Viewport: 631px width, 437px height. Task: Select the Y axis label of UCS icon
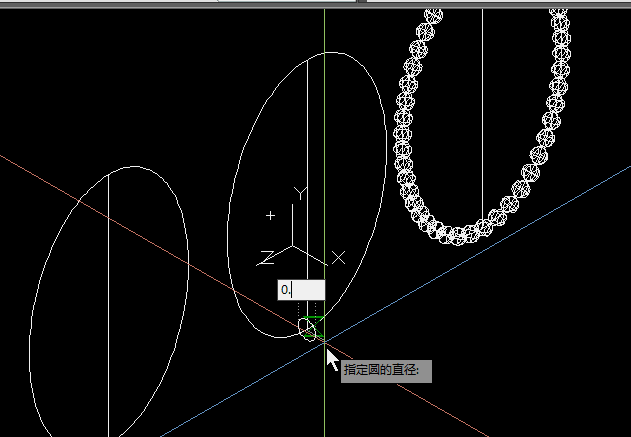(297, 190)
